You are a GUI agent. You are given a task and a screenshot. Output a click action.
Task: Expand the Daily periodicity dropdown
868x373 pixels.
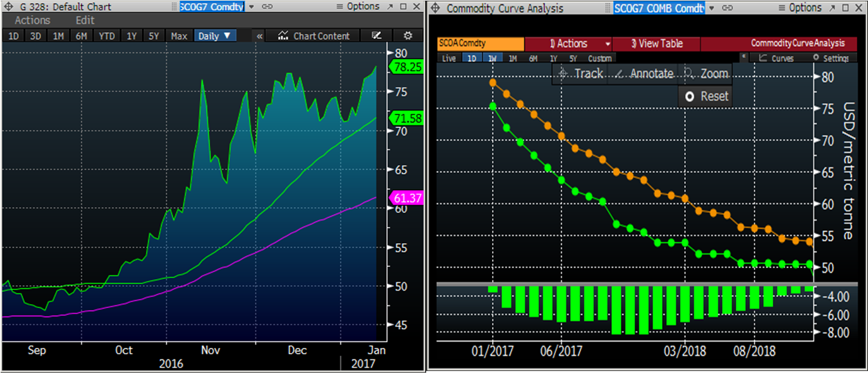(216, 36)
